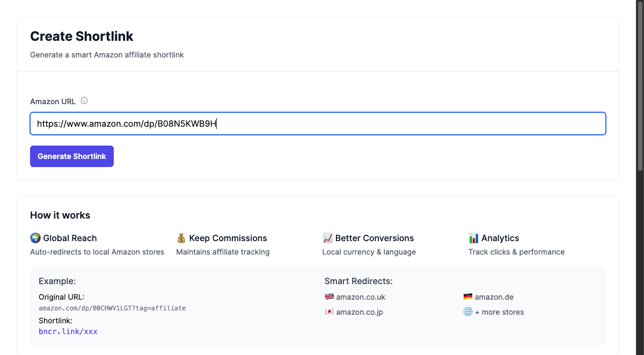Click the chart icon beside Better Conversions
This screenshot has height=355, width=644.
[328, 238]
